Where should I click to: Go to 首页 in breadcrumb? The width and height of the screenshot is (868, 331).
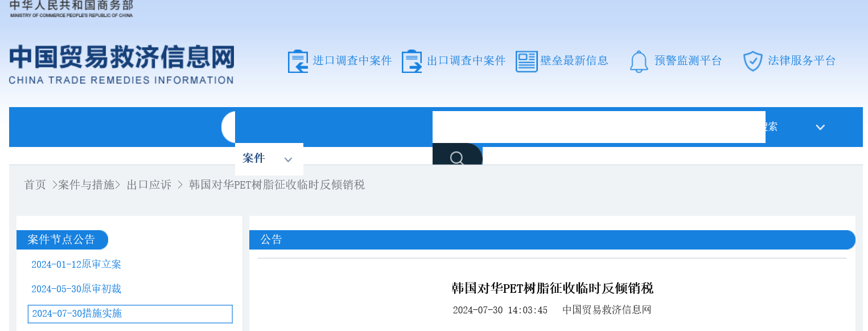(x=35, y=185)
